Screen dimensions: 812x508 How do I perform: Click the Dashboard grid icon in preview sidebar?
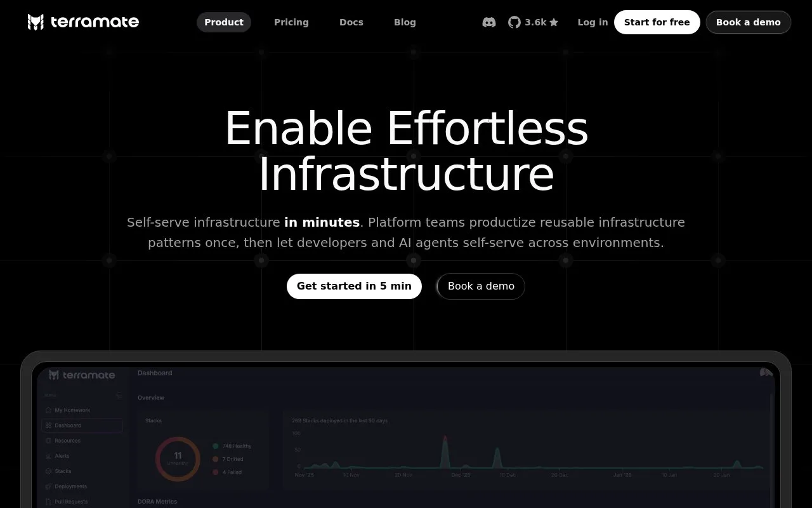[49, 425]
